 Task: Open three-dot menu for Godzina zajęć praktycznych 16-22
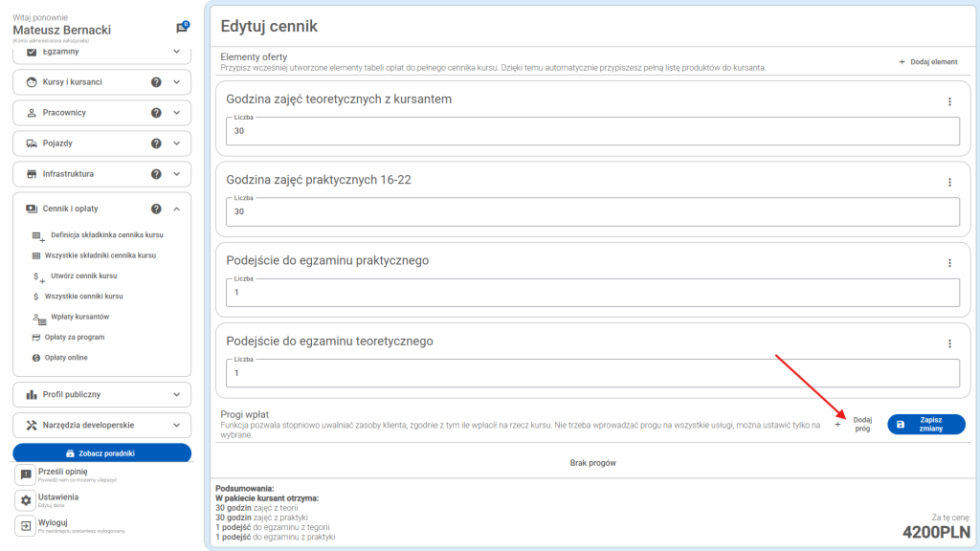coord(949,182)
